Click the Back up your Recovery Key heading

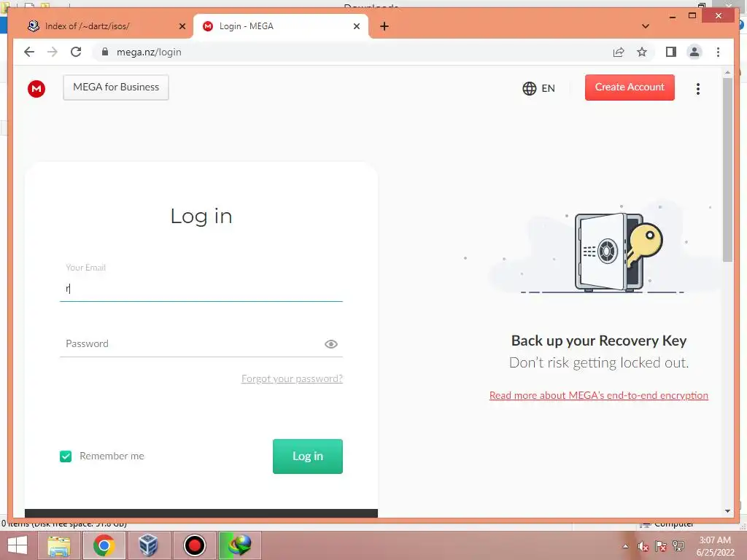tap(599, 341)
